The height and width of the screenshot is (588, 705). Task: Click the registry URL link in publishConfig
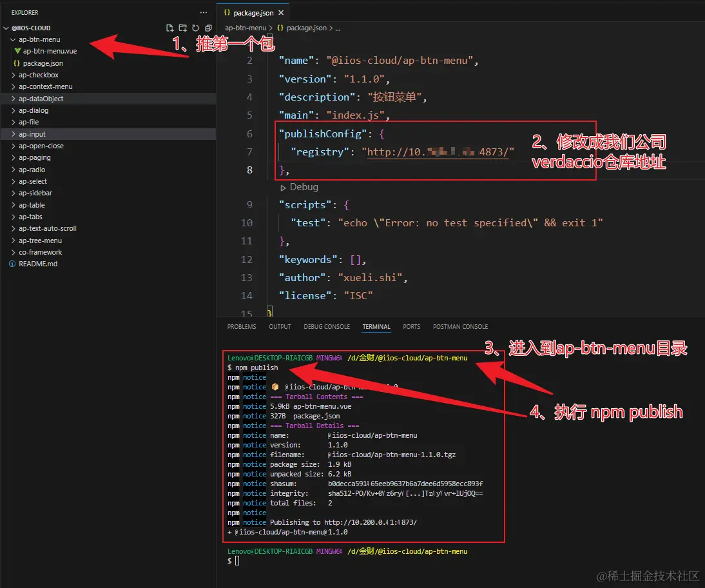(438, 152)
